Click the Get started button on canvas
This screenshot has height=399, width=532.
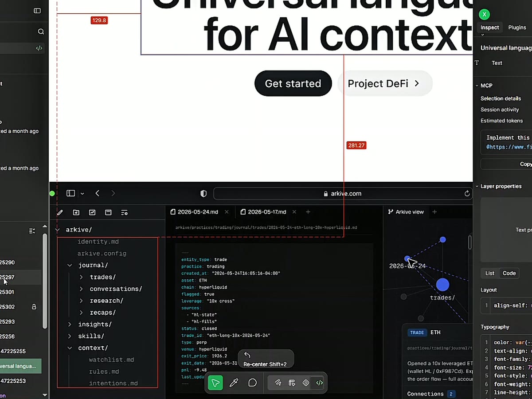click(293, 83)
